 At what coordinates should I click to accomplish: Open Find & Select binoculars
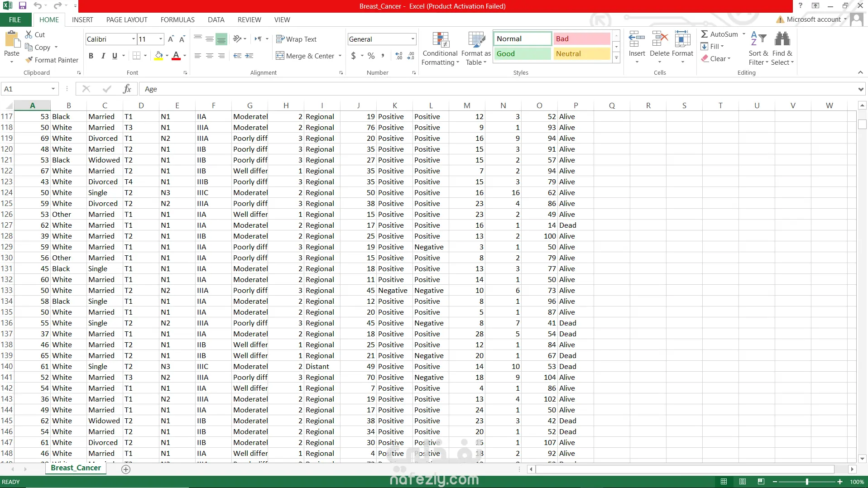782,48
